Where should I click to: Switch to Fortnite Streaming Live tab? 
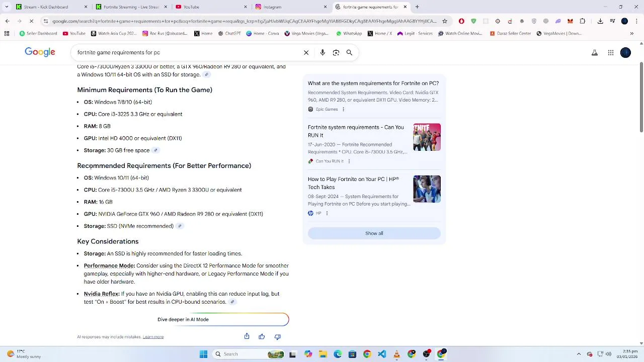click(131, 7)
